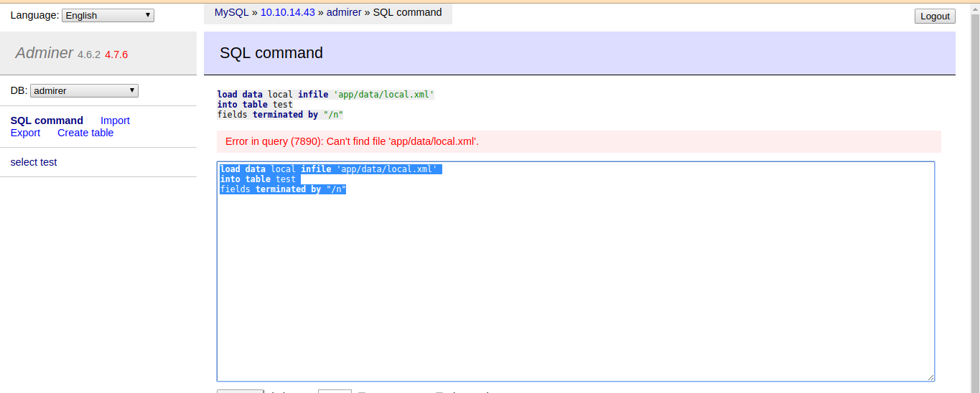Select the test table in sidebar
The image size is (980, 393).
coord(48,162)
